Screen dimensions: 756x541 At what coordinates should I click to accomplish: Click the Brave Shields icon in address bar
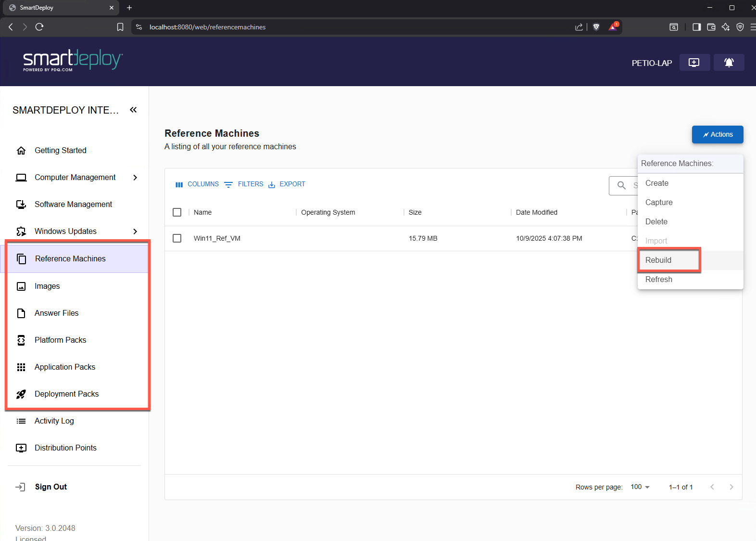(x=596, y=27)
